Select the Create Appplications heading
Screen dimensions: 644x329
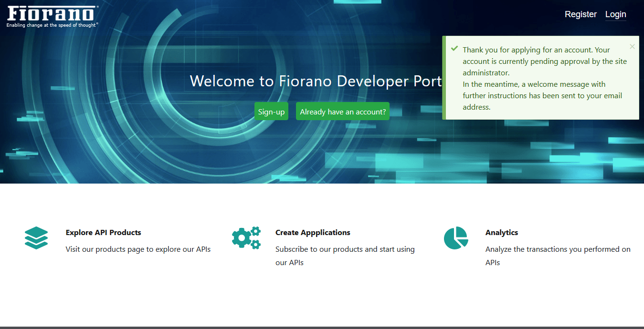pyautogui.click(x=313, y=233)
